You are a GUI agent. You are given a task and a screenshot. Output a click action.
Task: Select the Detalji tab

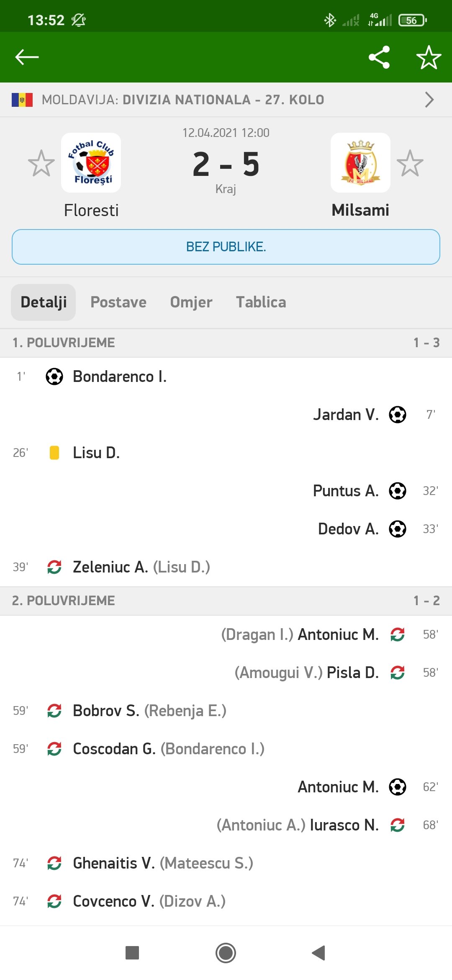[44, 302]
